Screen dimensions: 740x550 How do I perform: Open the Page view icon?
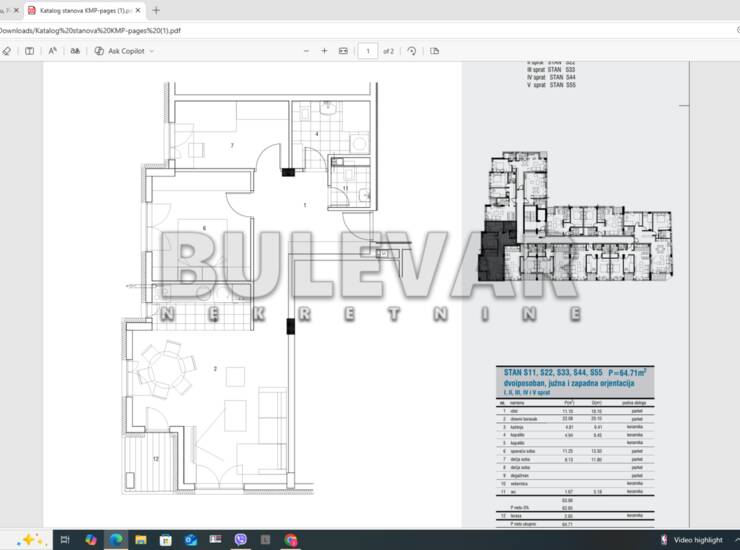pyautogui.click(x=435, y=50)
